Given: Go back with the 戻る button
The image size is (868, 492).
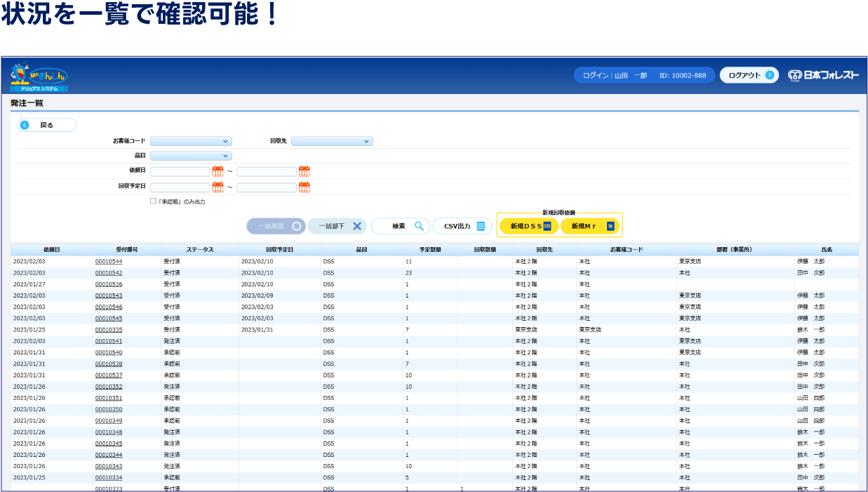Looking at the screenshot, I should [46, 125].
